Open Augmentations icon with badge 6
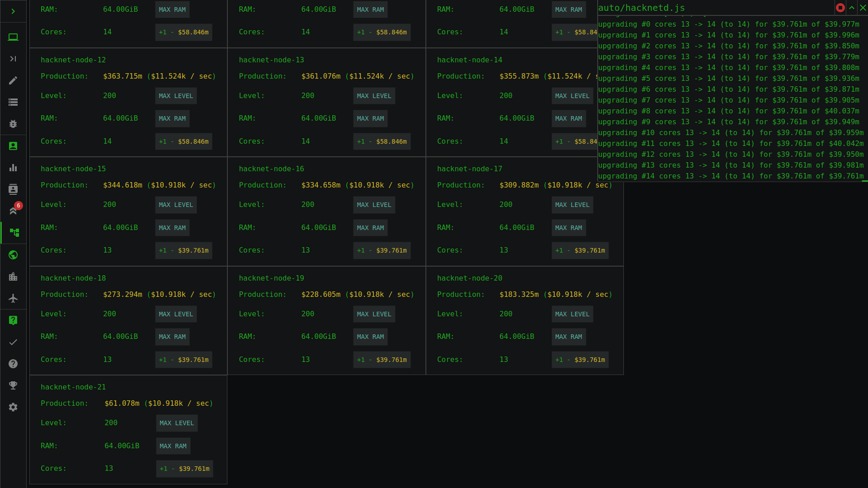Viewport: 868px width, 488px height. click(13, 211)
